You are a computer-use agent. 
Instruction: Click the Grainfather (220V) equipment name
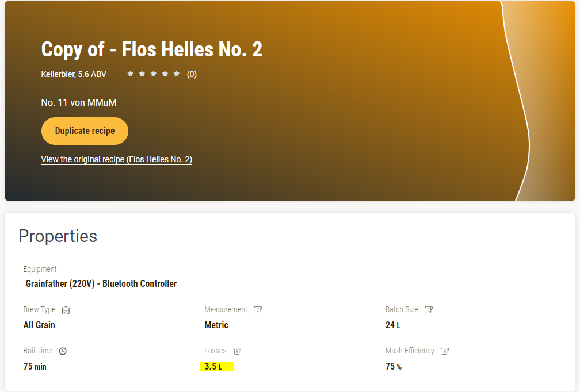(101, 284)
